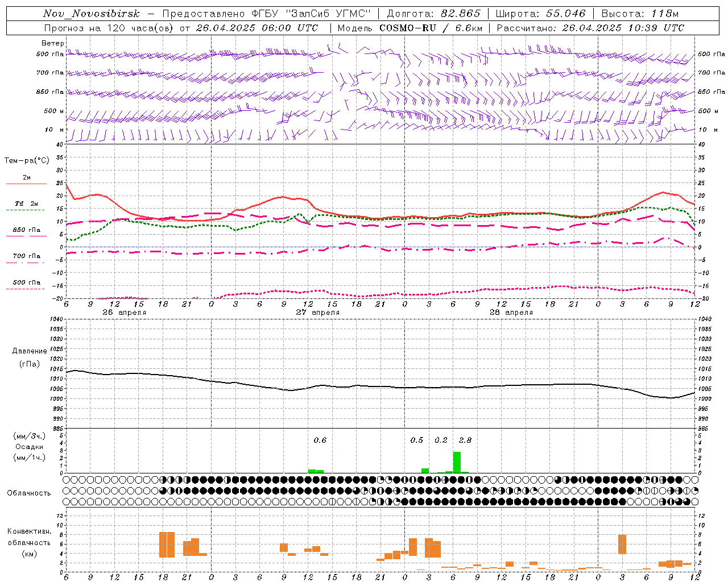Click the right-side 700 гПа wind level label
This screenshot has width=728, height=582.
[712, 73]
